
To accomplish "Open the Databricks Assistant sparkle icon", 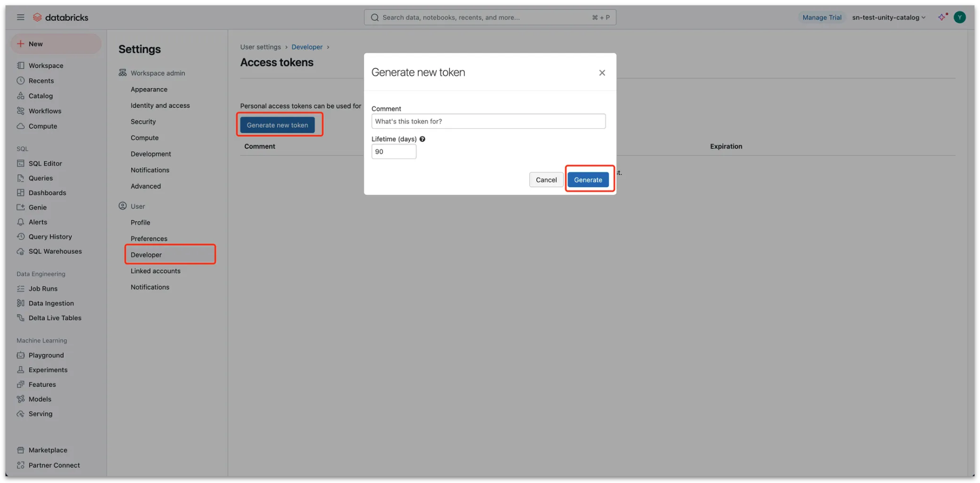I will click(942, 17).
